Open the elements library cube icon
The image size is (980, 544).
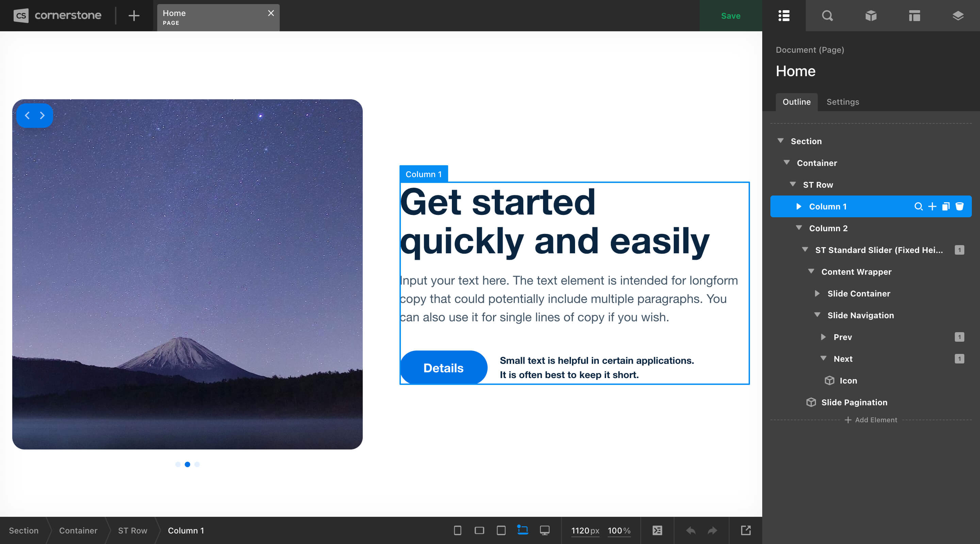(x=871, y=16)
